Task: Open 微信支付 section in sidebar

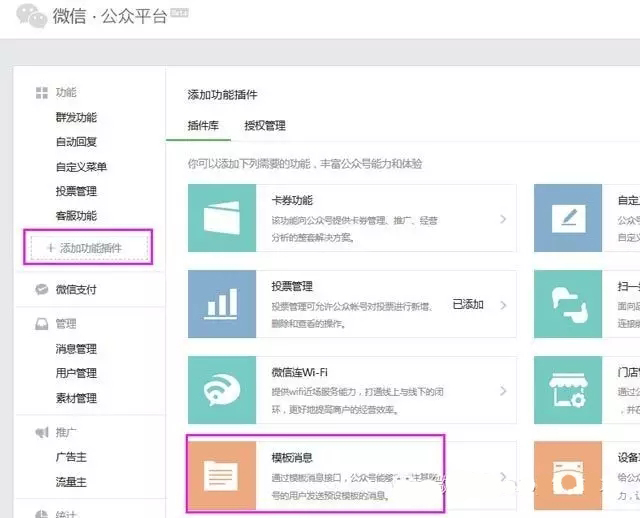Action: pos(76,290)
